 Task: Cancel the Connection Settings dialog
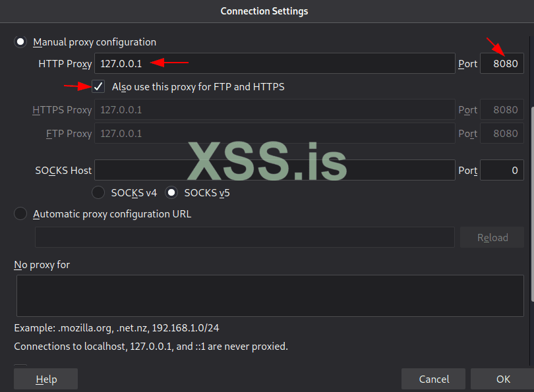434,379
